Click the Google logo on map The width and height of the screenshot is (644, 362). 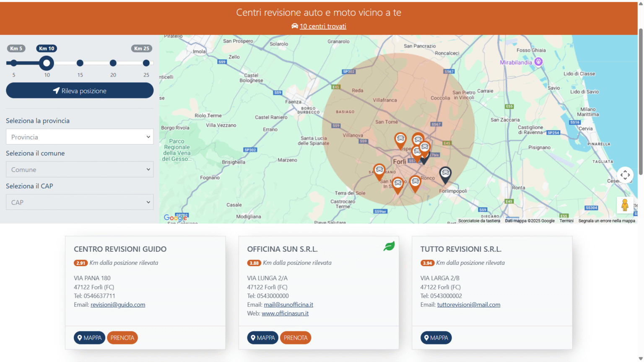(x=175, y=217)
